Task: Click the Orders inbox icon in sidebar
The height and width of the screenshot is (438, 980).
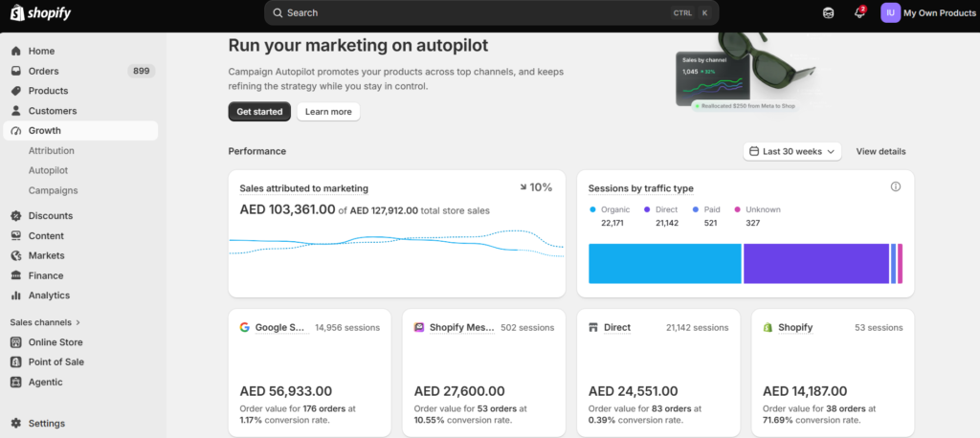Action: 16,71
